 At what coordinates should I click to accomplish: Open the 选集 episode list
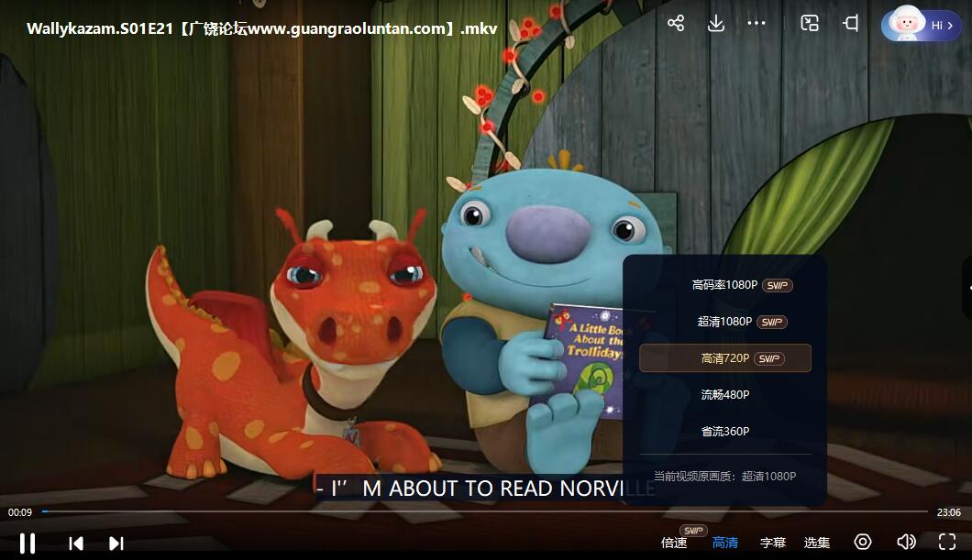[x=817, y=543]
